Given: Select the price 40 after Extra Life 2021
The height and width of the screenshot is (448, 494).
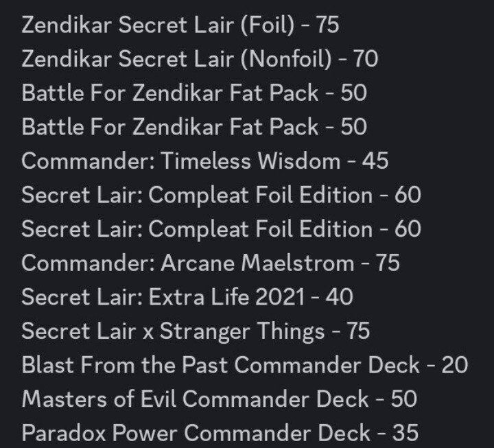Looking at the screenshot, I should click(340, 297).
